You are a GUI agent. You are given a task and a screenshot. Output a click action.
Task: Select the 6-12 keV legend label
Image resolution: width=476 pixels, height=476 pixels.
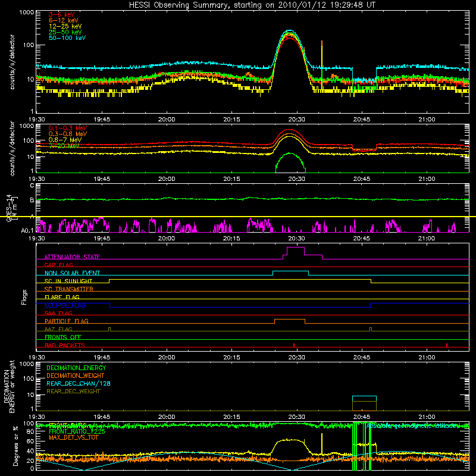click(64, 20)
